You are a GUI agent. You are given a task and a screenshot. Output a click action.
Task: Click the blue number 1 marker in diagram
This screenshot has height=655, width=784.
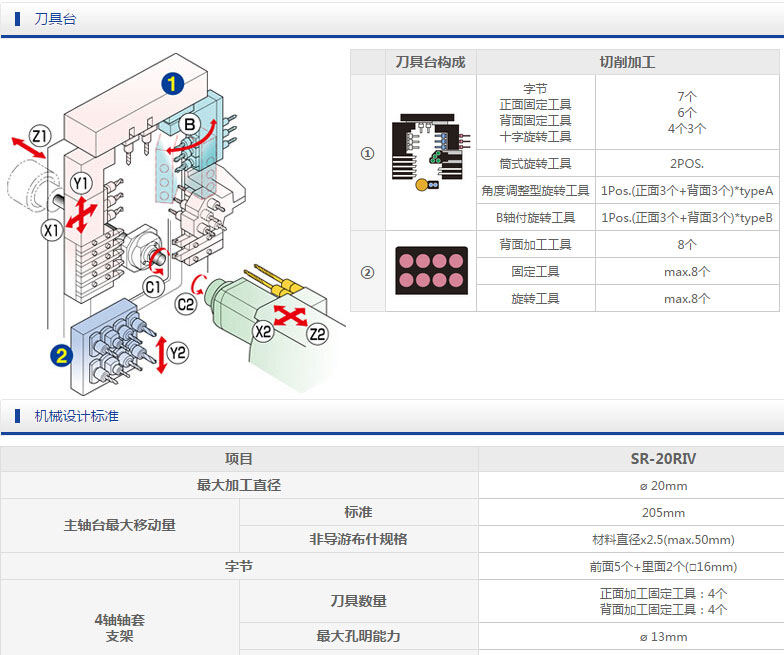[172, 84]
